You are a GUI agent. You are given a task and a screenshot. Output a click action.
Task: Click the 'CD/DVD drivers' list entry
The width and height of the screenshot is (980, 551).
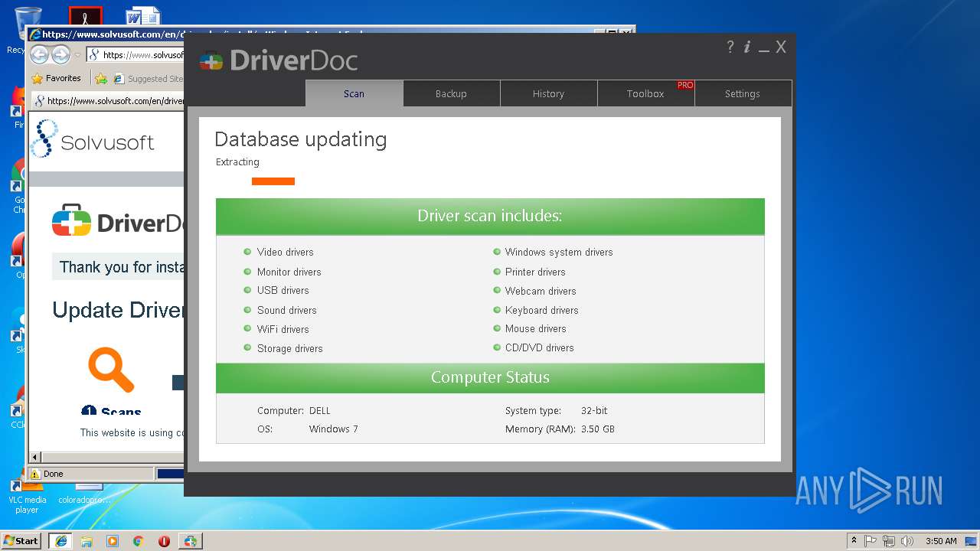tap(539, 347)
